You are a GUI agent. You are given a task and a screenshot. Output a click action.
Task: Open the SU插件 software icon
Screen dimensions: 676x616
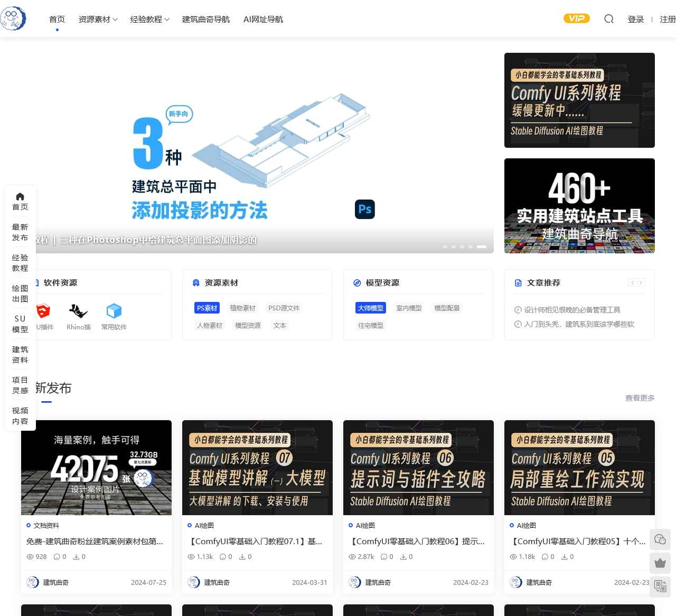(43, 311)
